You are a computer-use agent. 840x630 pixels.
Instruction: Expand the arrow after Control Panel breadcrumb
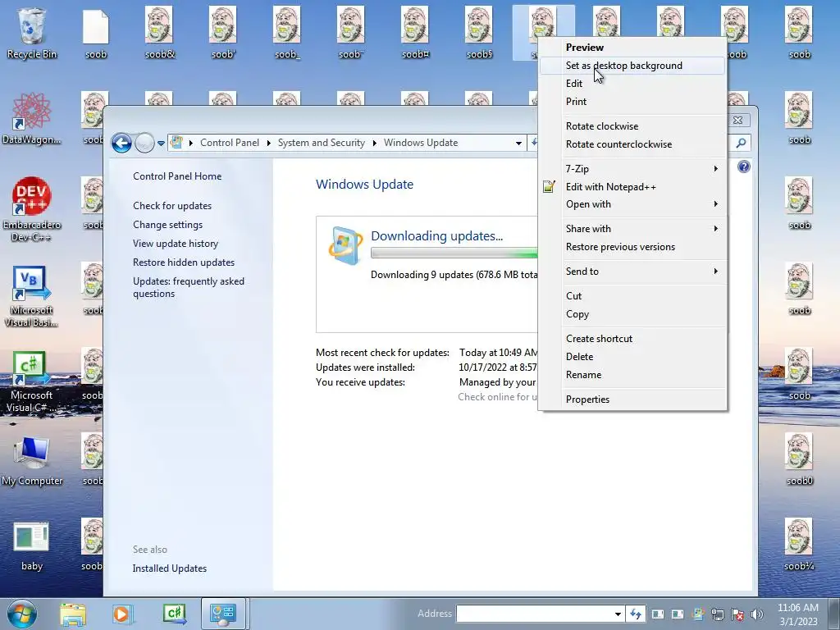(x=268, y=143)
